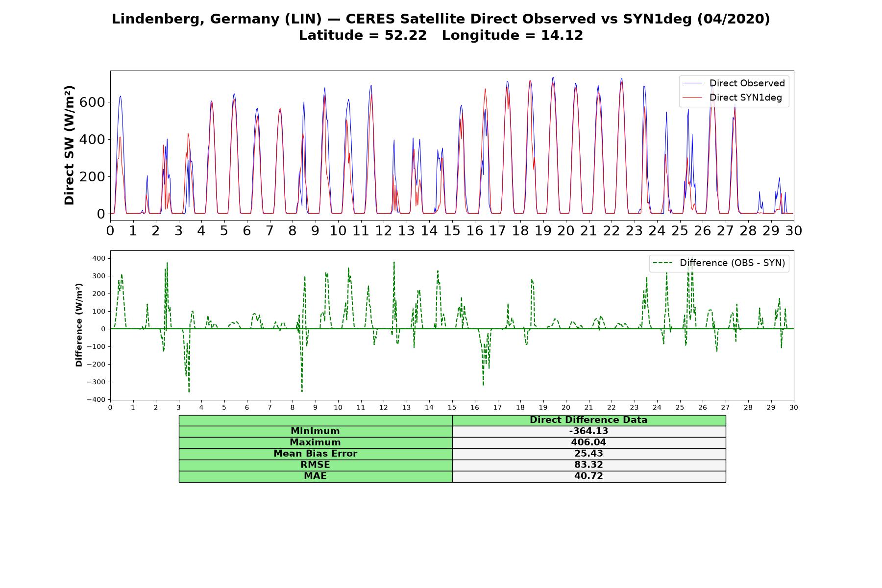Screen dimensions: 882x588
Task: Click the Latitude and Longitude subtitle text
Action: [x=441, y=35]
